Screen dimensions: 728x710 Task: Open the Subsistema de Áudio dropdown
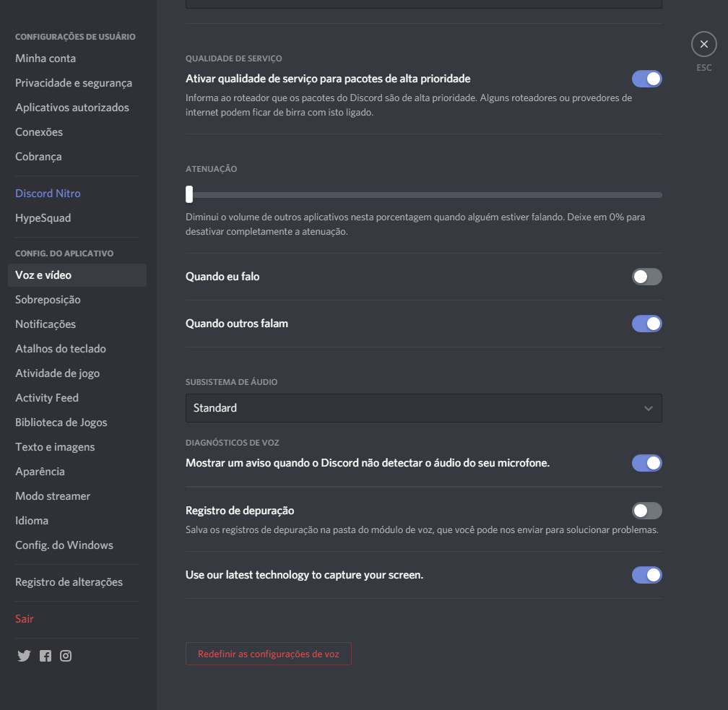coord(423,408)
